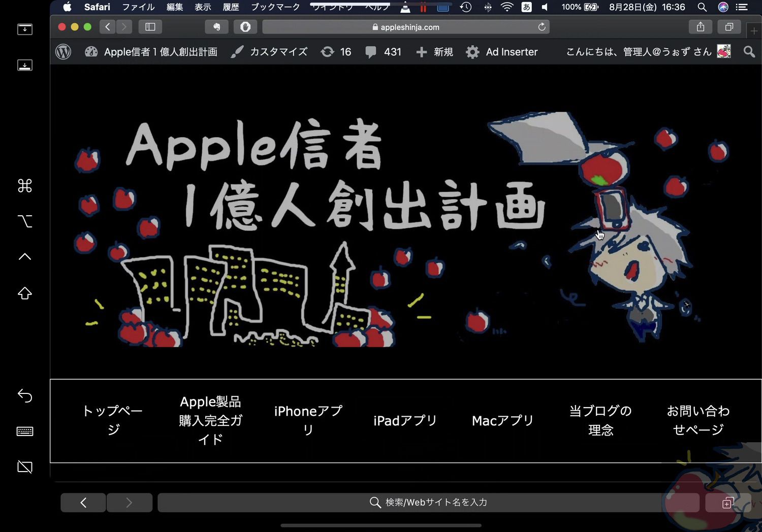The image size is (762, 532).
Task: Open the 表示 menu
Action: click(x=203, y=7)
